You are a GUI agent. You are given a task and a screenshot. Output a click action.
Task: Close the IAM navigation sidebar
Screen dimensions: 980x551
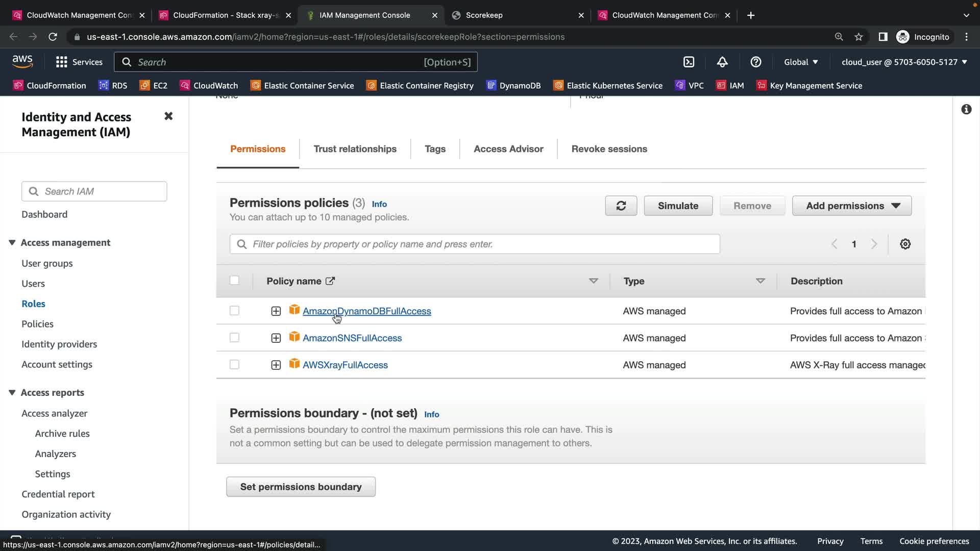point(168,116)
